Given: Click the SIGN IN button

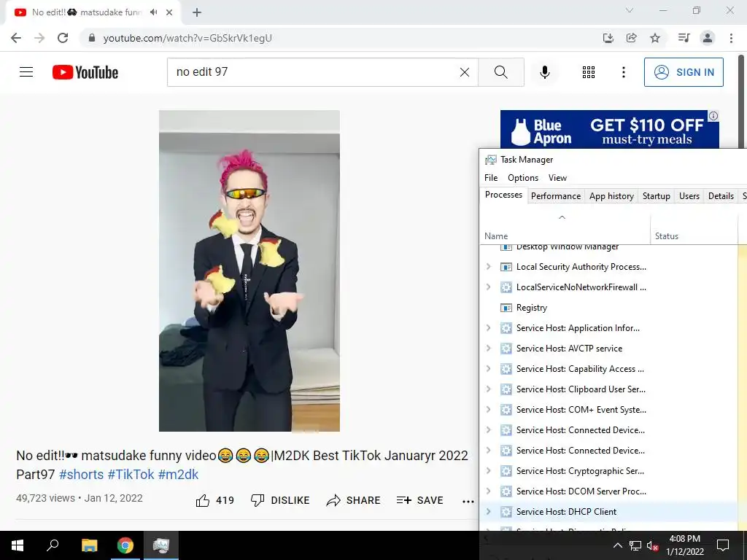Looking at the screenshot, I should 684,72.
